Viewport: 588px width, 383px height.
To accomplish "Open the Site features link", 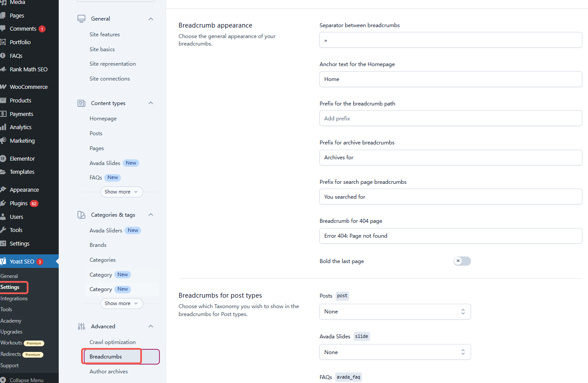I will 105,35.
